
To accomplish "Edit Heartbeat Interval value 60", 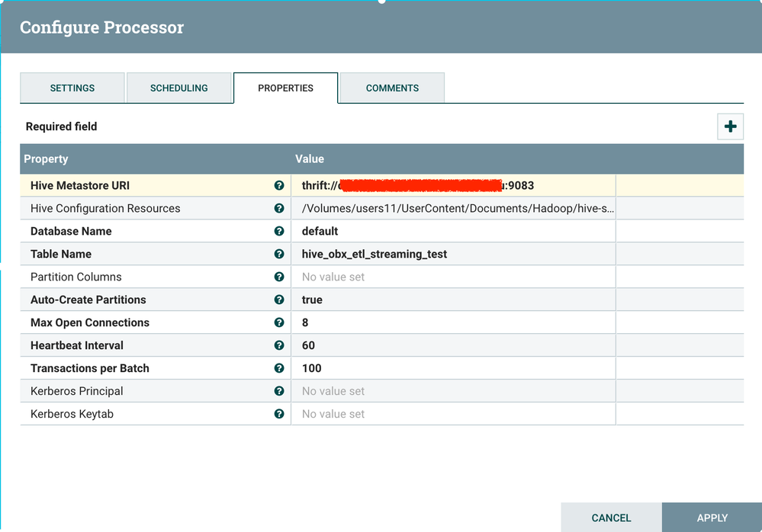I will coord(453,345).
